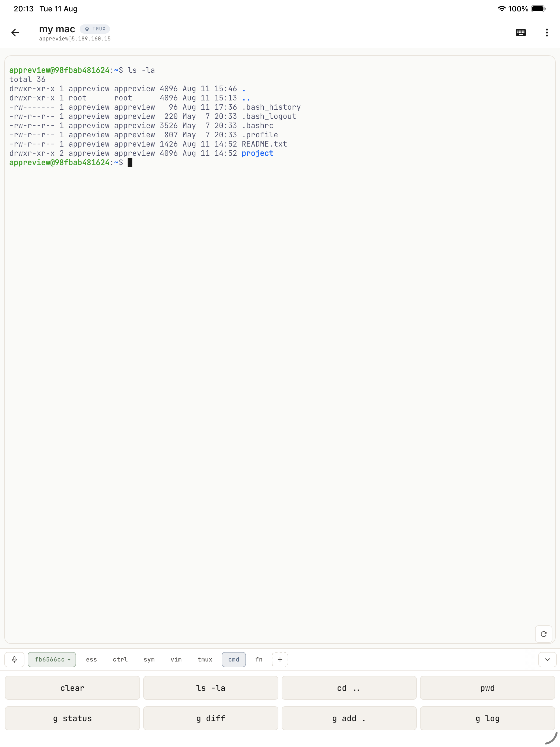The image size is (560, 747).
Task: Tap the total 36 output line
Action: click(x=27, y=79)
